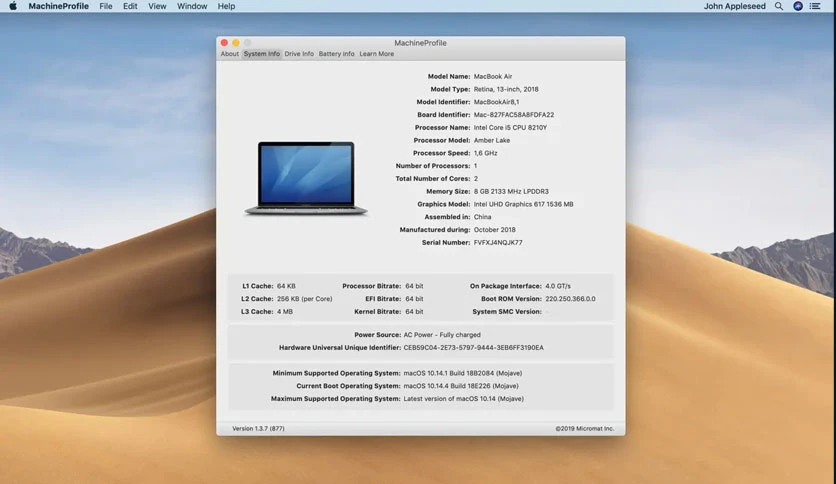The height and width of the screenshot is (484, 836).
Task: Open the Window menu
Action: coord(192,6)
